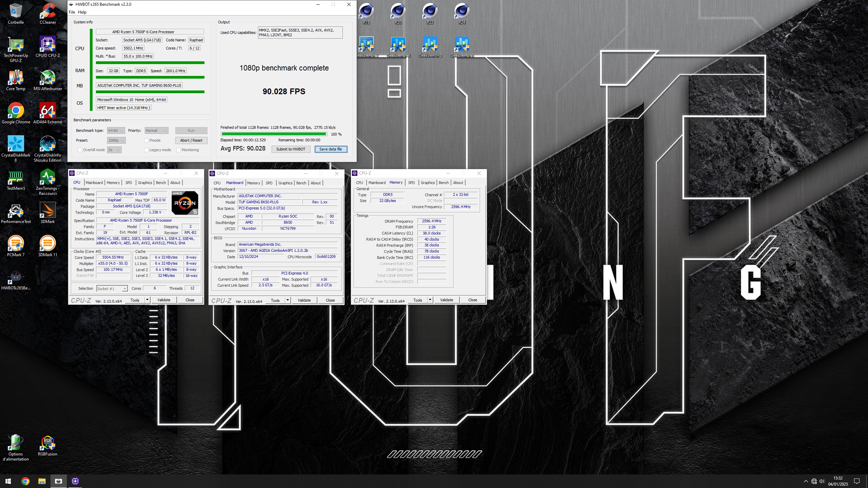The width and height of the screenshot is (868, 488).
Task: Click DRAM Frequency 2596.4 MHz field
Action: pyautogui.click(x=432, y=221)
